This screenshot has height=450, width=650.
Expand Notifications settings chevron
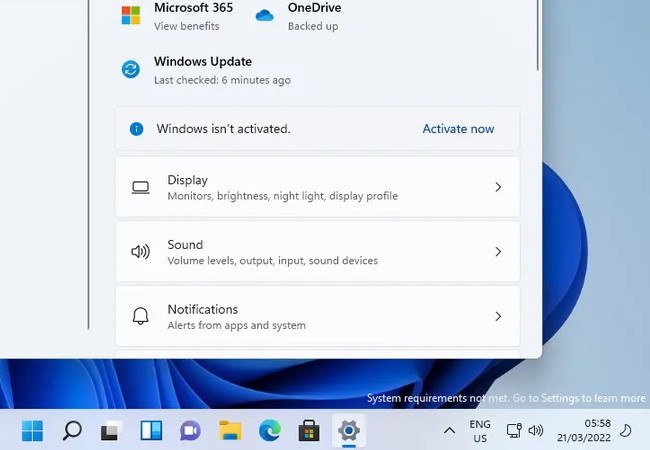click(498, 316)
